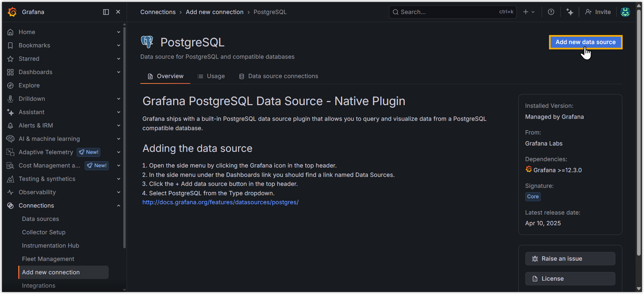This screenshot has height=294, width=644.
Task: Open the help question mark icon
Action: coord(551,12)
